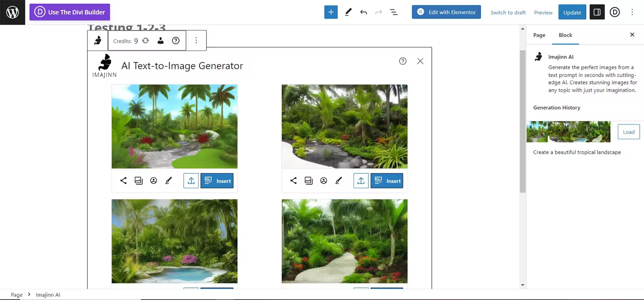Open the Divi circle icon in header
644x300 pixels.
[x=615, y=12]
